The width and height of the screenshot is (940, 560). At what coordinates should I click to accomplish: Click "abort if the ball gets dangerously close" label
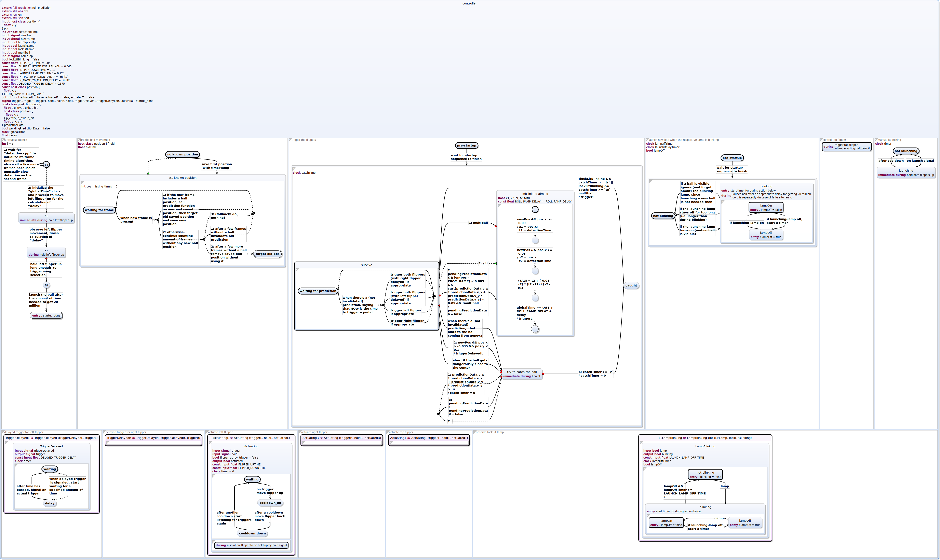pyautogui.click(x=470, y=364)
